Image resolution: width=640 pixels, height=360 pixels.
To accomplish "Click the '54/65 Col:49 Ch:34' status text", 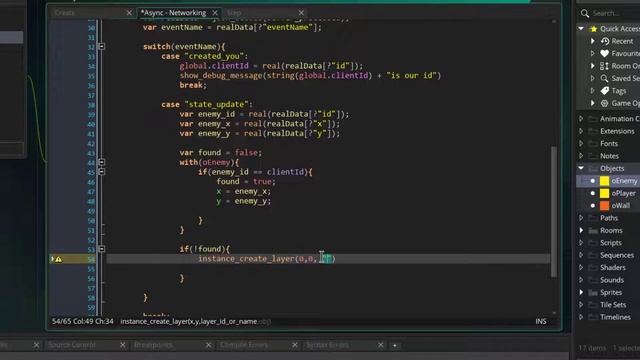I will tap(82, 322).
